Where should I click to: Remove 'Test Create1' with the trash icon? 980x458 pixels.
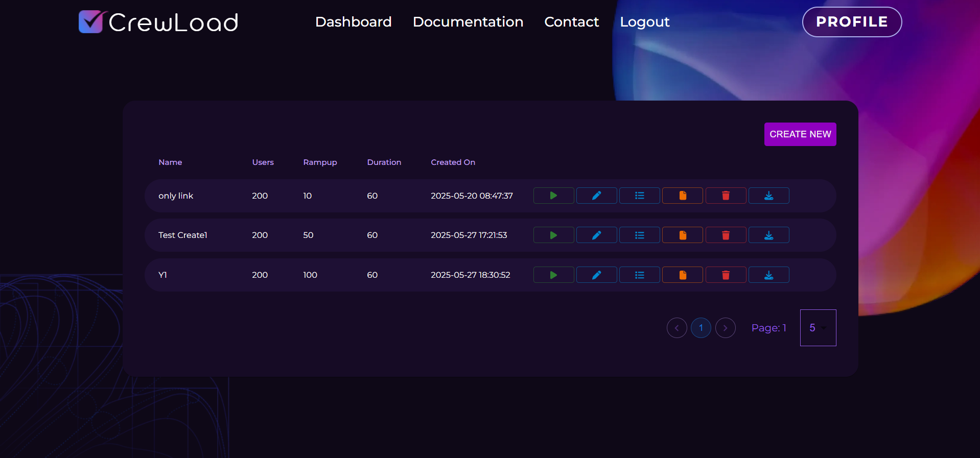click(726, 235)
